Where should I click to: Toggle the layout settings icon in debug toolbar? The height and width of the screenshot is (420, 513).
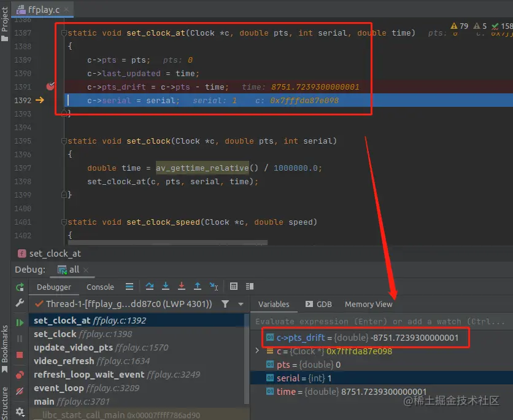(250, 286)
